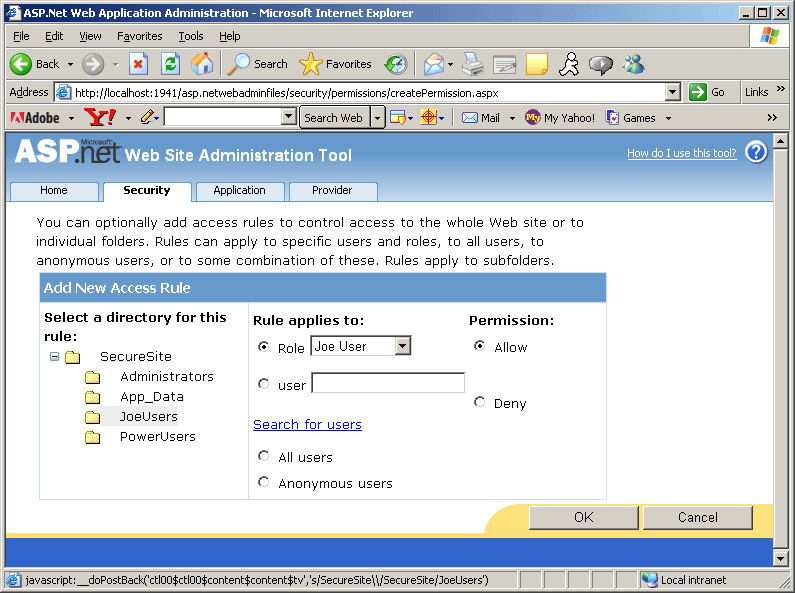This screenshot has width=795, height=593.
Task: Open the Mail envelope toolbar icon
Action: pos(470,118)
